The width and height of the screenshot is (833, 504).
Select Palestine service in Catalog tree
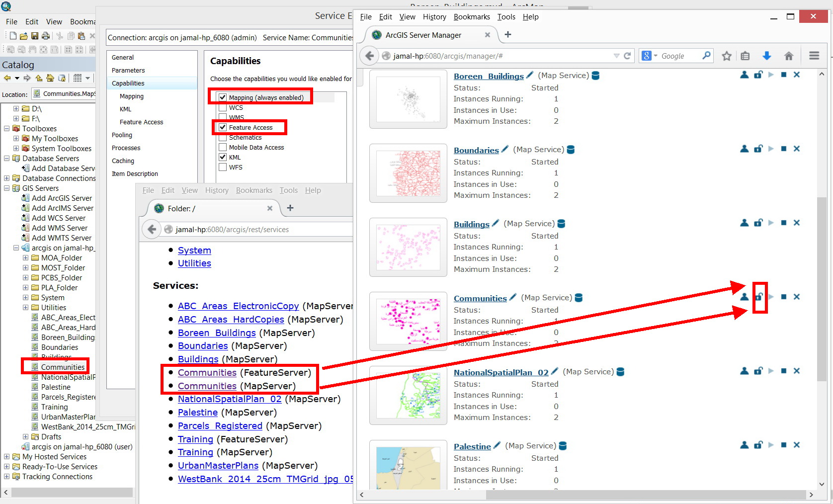[56, 387]
